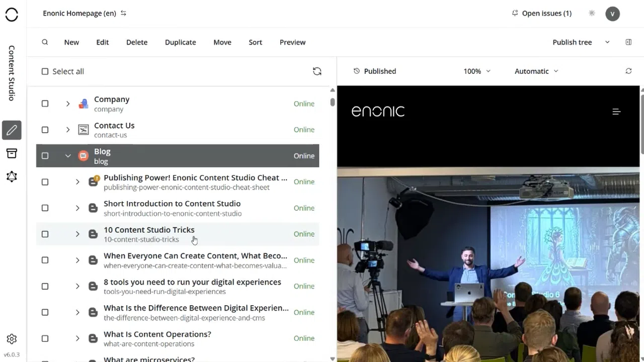The height and width of the screenshot is (362, 644).
Task: Click the 10 Content Studio Tricks icon
Action: pos(93,234)
